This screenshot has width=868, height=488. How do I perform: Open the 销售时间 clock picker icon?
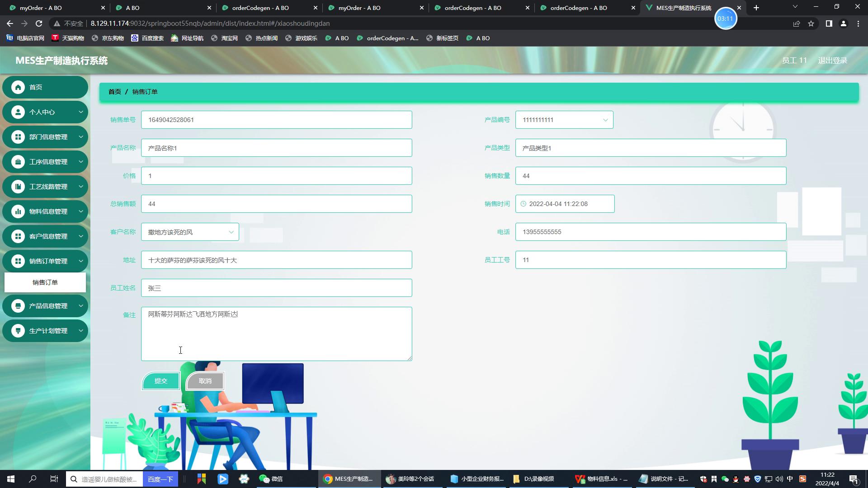point(523,204)
